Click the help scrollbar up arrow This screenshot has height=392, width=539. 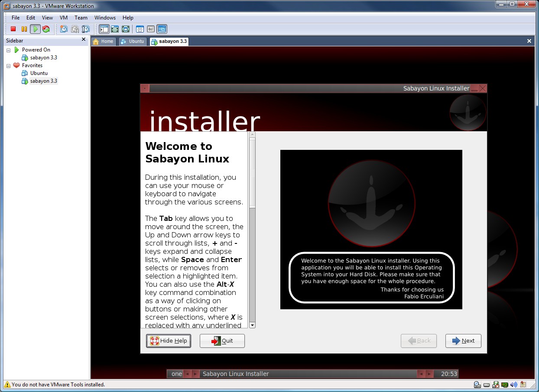tap(253, 135)
